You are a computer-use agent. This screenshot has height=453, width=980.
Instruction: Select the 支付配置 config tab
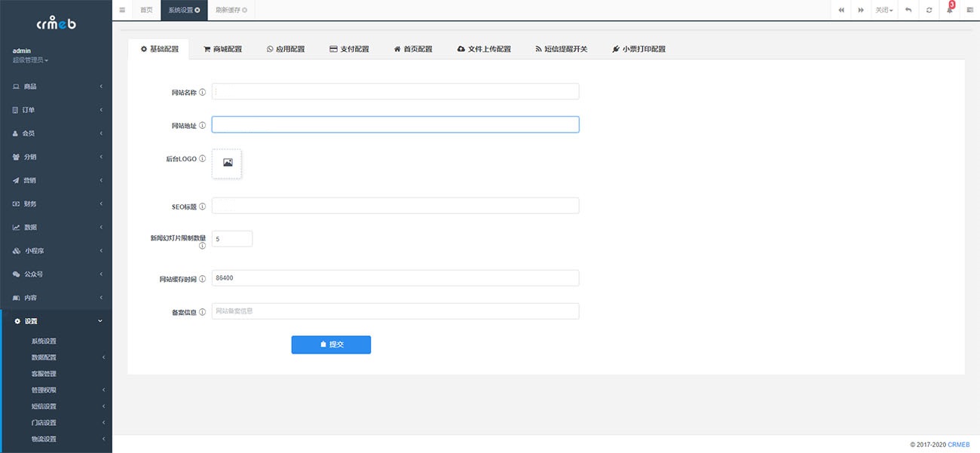349,49
